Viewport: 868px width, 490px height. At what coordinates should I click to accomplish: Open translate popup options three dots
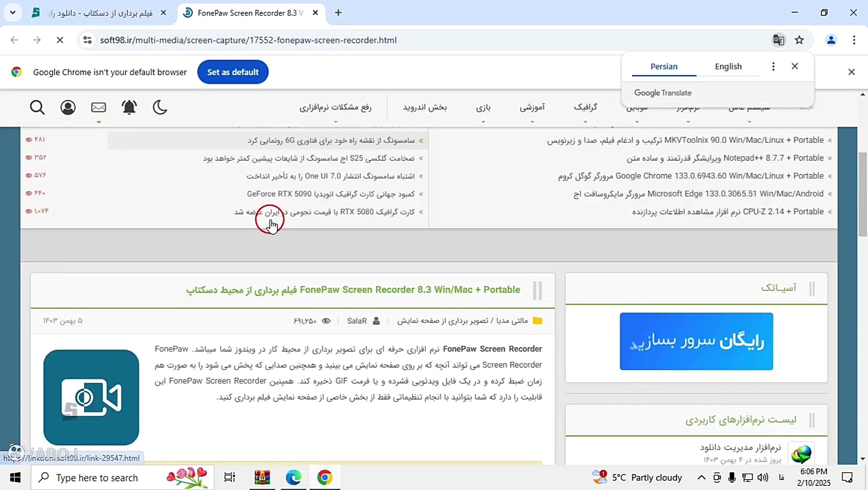tap(773, 66)
